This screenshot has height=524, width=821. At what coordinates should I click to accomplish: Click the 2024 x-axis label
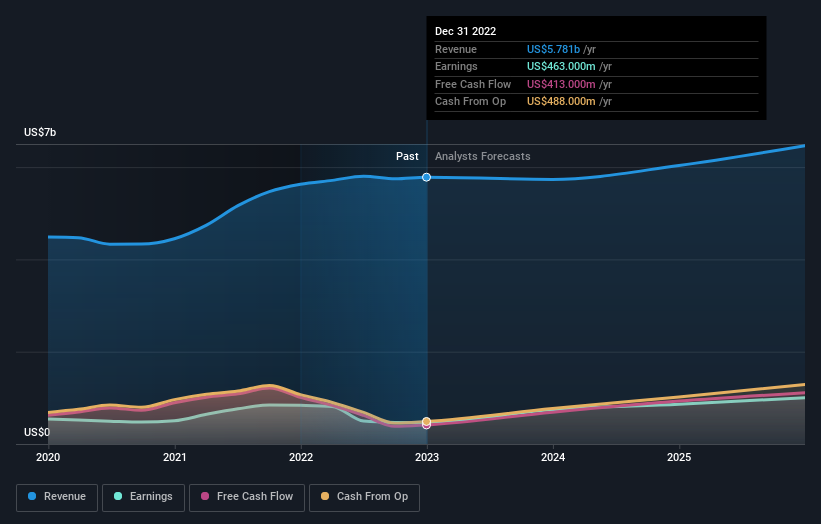click(553, 458)
